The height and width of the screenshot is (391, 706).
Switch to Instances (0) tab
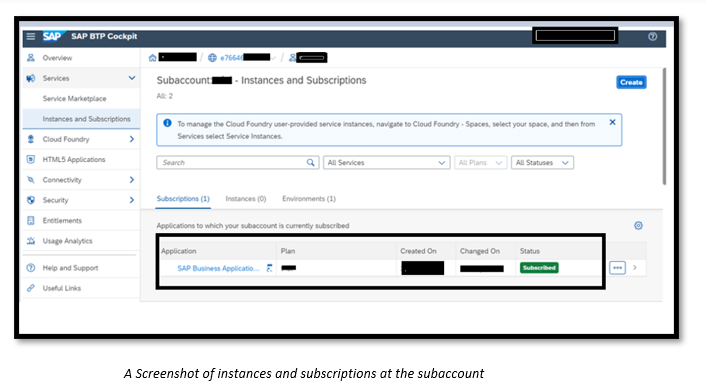pos(246,199)
